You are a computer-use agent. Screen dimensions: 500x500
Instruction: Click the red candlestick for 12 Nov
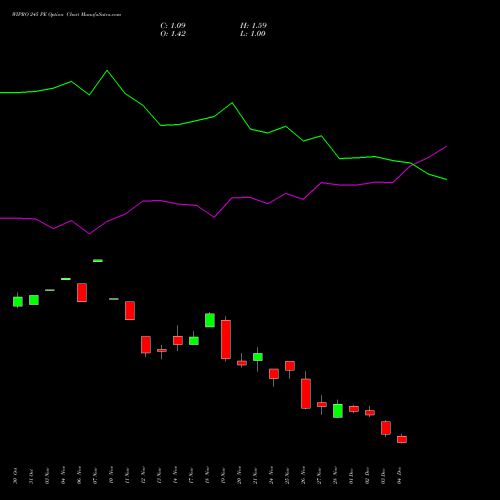click(x=146, y=345)
